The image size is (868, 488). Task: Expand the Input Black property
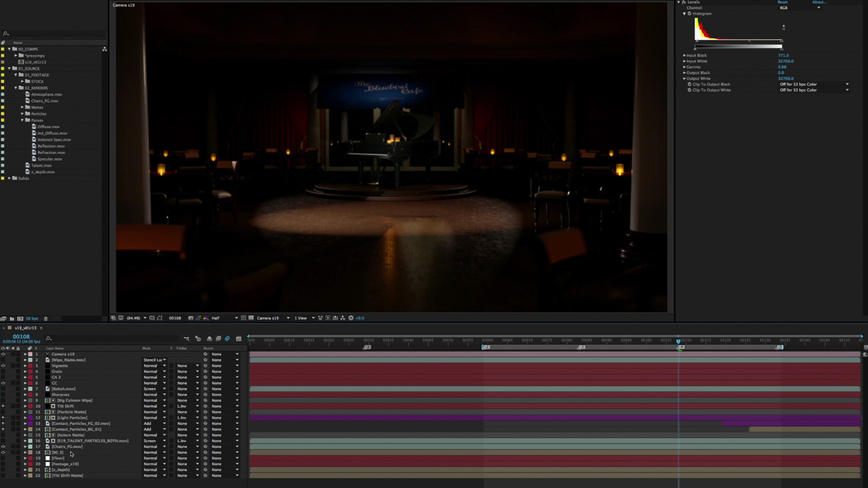coord(684,56)
